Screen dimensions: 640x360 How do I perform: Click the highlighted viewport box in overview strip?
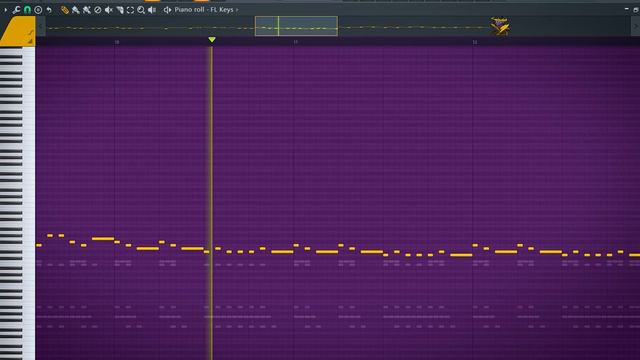pyautogui.click(x=296, y=26)
